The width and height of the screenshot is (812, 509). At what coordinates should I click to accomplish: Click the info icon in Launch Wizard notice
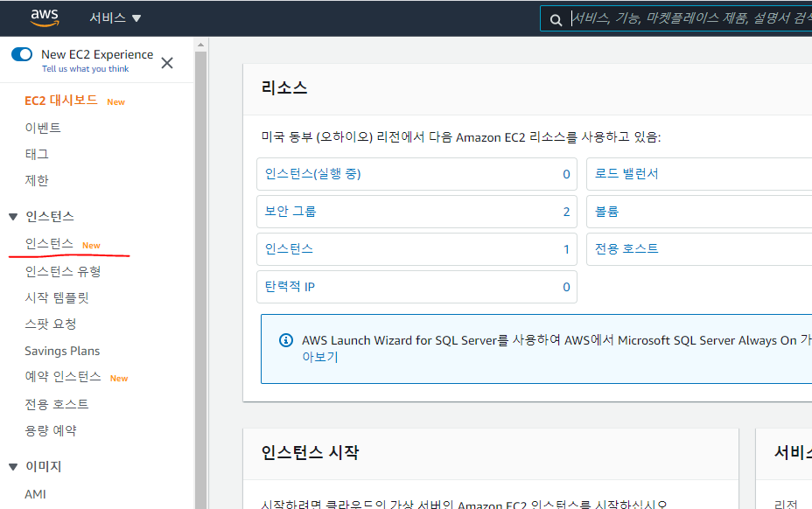coord(286,340)
